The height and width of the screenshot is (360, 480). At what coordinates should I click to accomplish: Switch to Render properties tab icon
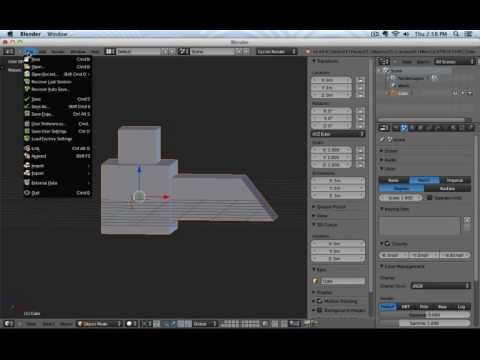point(396,128)
